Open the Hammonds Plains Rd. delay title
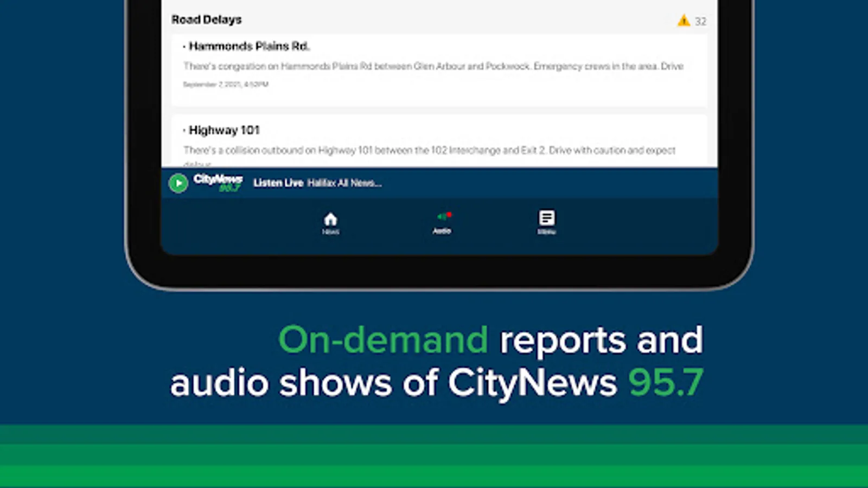 click(249, 46)
